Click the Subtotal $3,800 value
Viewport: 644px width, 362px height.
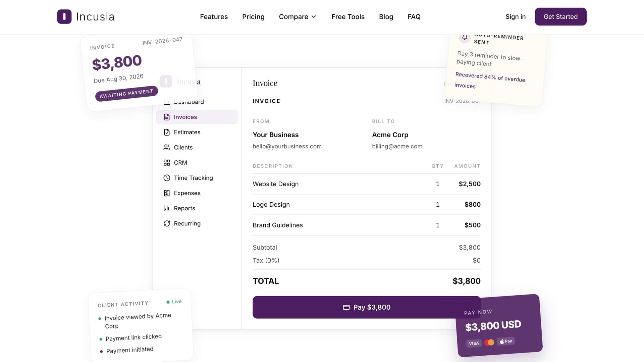pos(470,248)
